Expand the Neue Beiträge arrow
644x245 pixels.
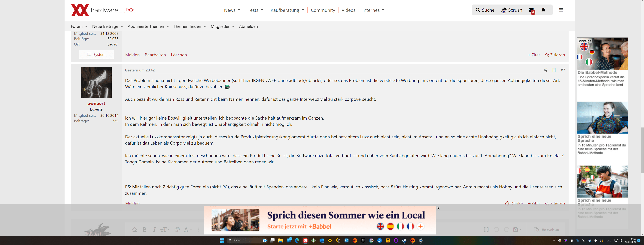[x=122, y=27]
